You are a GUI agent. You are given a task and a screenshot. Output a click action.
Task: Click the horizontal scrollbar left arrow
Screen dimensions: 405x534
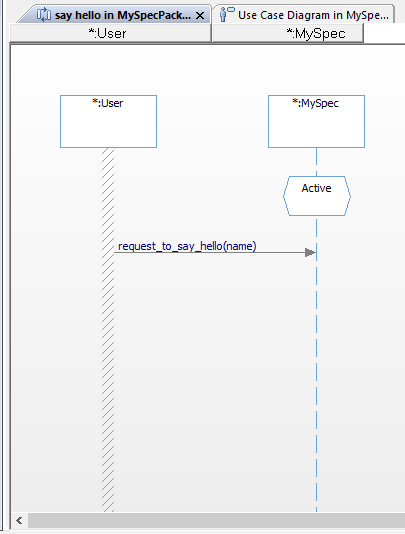click(19, 520)
